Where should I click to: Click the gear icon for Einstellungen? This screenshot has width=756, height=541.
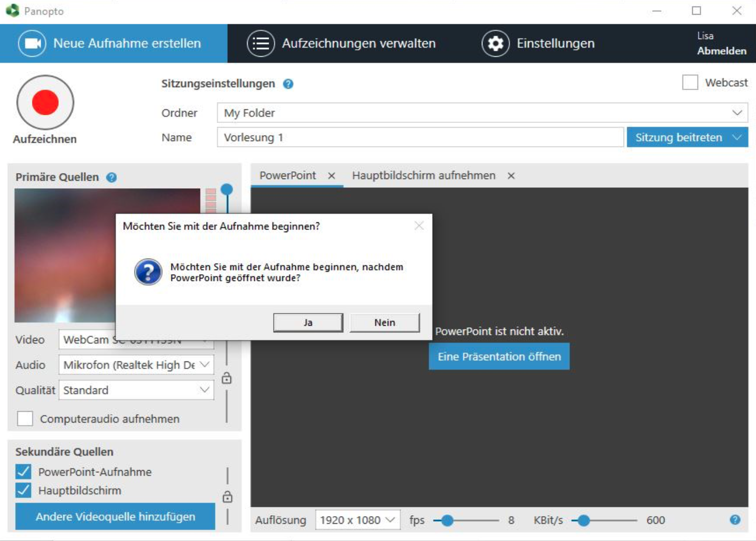(495, 43)
